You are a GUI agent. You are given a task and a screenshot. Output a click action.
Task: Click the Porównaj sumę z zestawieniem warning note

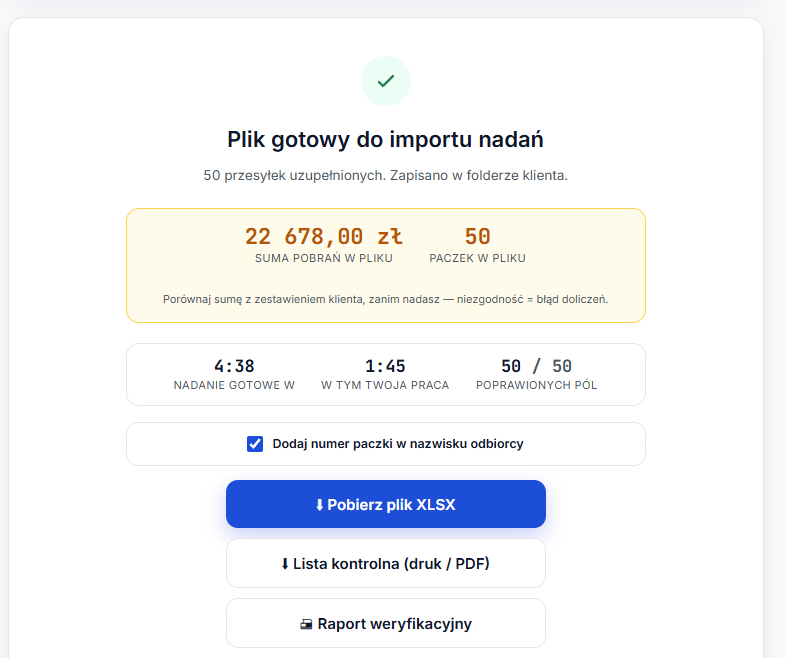[x=385, y=299]
